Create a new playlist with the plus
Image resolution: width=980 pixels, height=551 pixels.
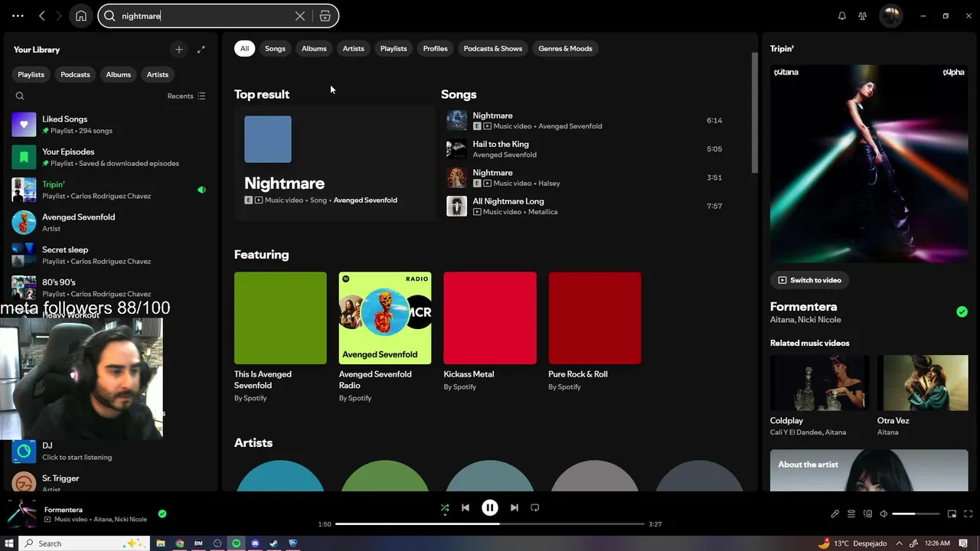pos(179,49)
